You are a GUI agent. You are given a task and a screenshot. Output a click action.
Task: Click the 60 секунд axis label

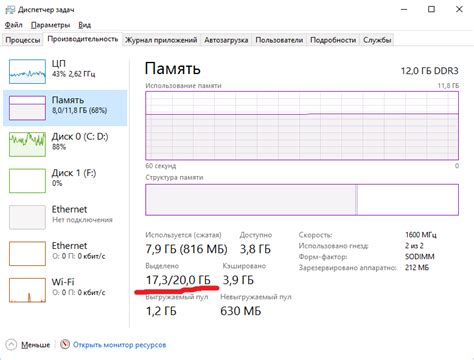[161, 166]
